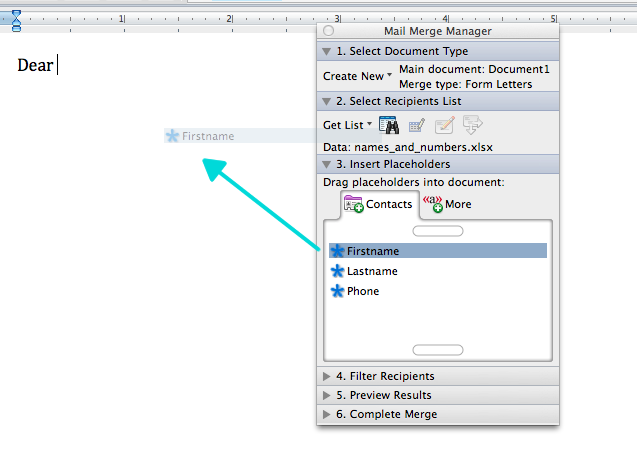637x454 pixels.
Task: Open the Get List dropdown
Action: click(347, 125)
